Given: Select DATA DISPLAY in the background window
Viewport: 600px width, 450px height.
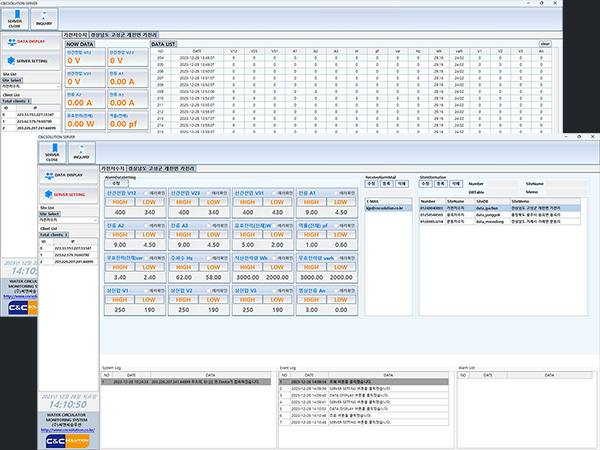Looking at the screenshot, I should point(30,42).
